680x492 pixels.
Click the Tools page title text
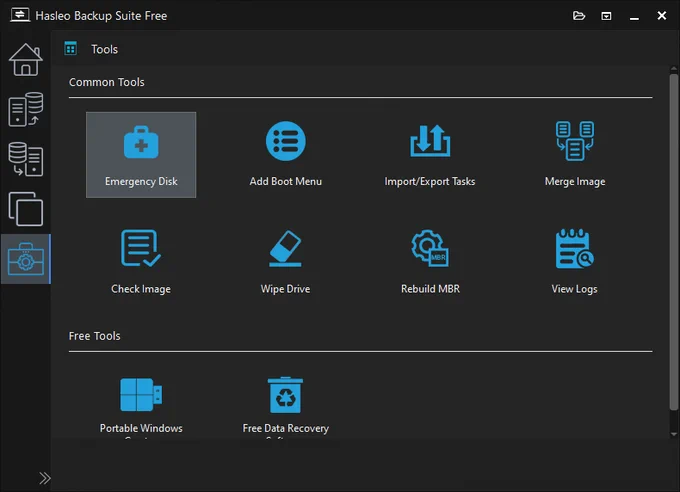tap(105, 49)
